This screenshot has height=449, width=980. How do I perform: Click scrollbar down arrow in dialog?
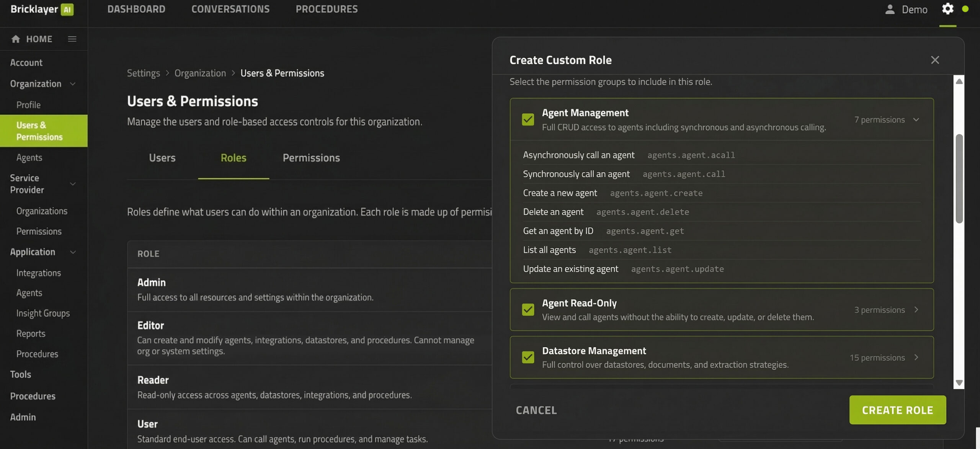point(959,382)
